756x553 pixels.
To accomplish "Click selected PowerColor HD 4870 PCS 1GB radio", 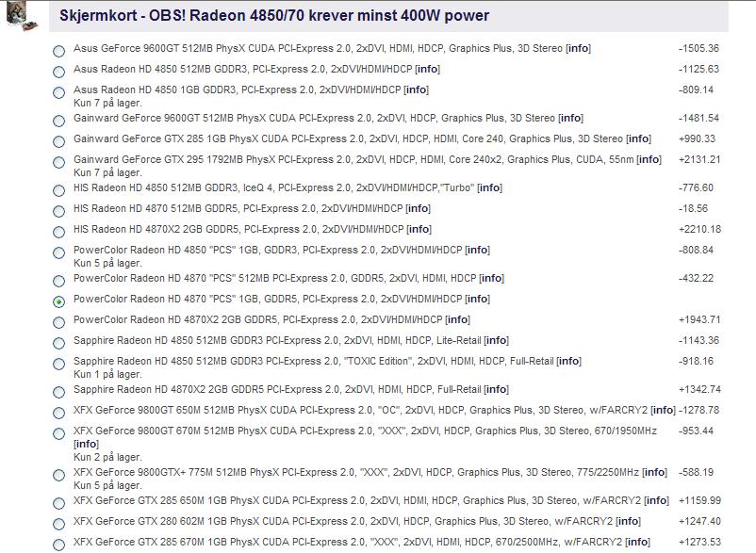I will click(58, 301).
